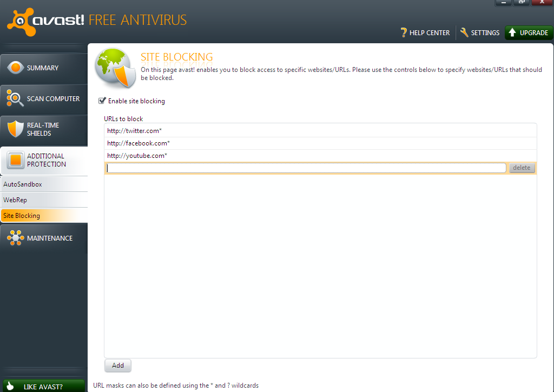554x392 pixels.
Task: Toggle the Enable site blocking checkbox
Action: [102, 101]
